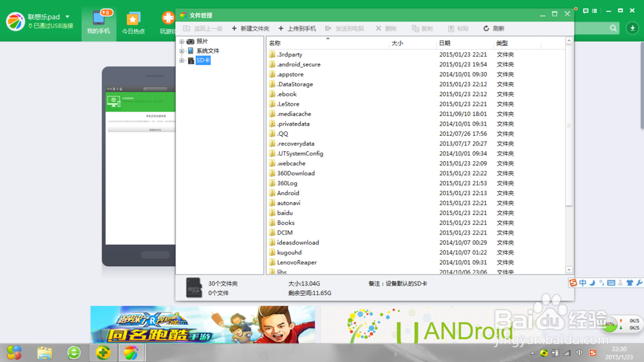Click the download manager icon at top right
The height and width of the screenshot is (362, 644).
[x=632, y=28]
